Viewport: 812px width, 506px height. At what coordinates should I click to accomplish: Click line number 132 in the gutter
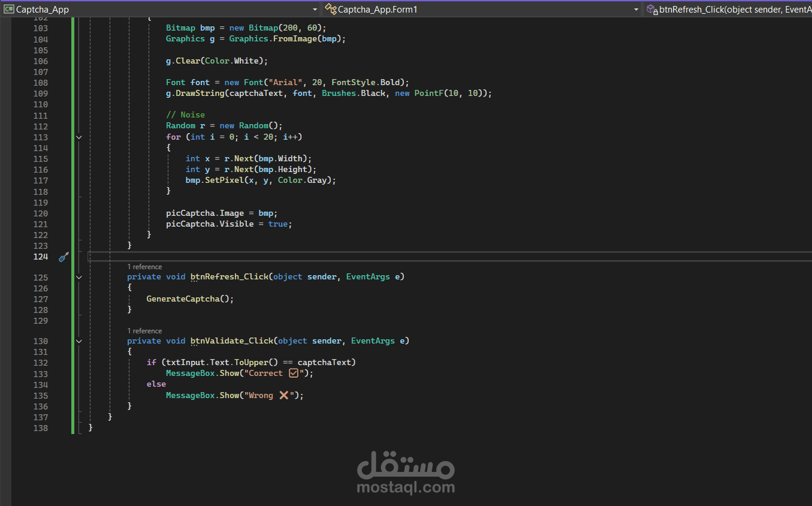(41, 363)
